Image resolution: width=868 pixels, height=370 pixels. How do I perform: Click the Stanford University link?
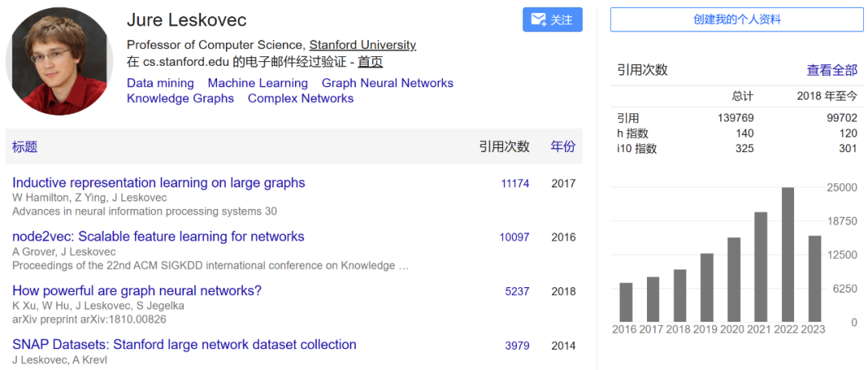point(362,45)
